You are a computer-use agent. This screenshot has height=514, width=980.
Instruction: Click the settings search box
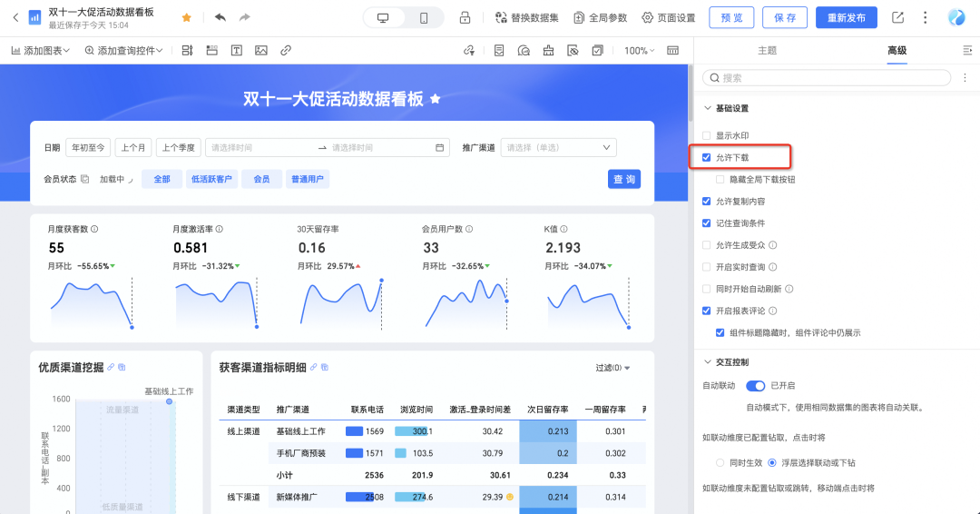(827, 77)
